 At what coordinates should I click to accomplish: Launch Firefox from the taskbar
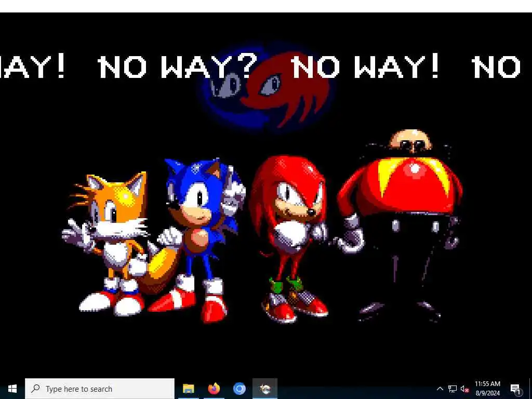pos(214,389)
